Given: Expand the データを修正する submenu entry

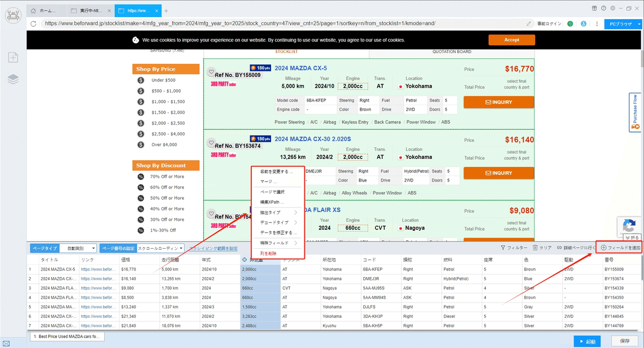Looking at the screenshot, I should click(278, 233).
